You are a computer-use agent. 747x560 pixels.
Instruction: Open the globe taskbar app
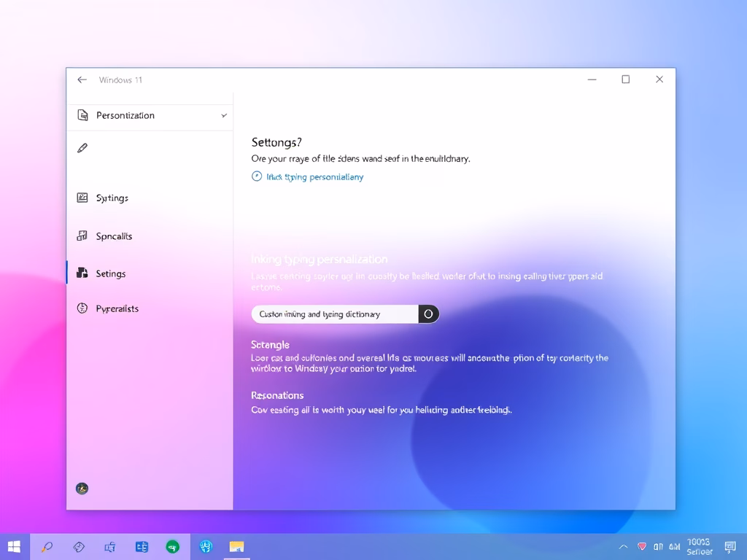pyautogui.click(x=206, y=547)
